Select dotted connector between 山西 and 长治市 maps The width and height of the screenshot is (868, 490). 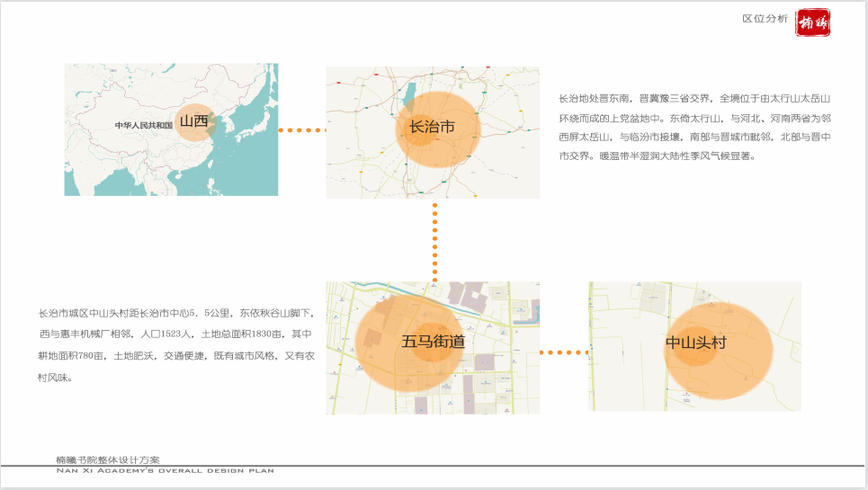click(x=301, y=130)
